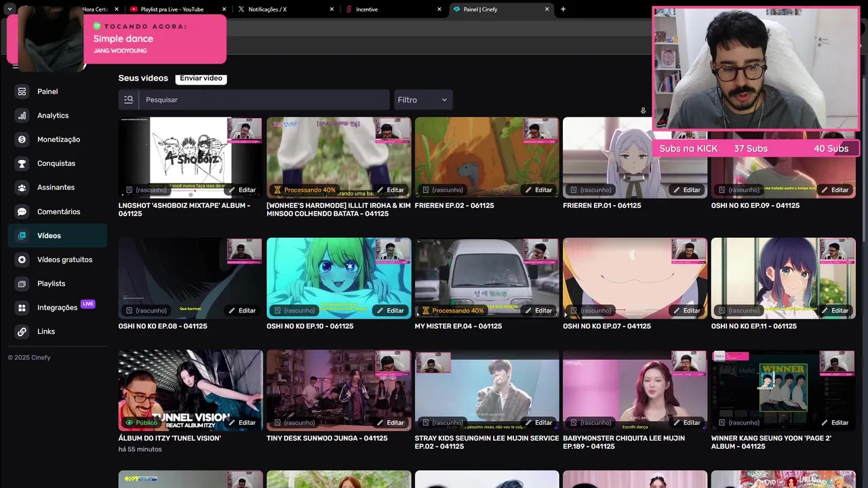The width and height of the screenshot is (868, 488).
Task: Click the browser tab list chevron
Action: click(9, 9)
